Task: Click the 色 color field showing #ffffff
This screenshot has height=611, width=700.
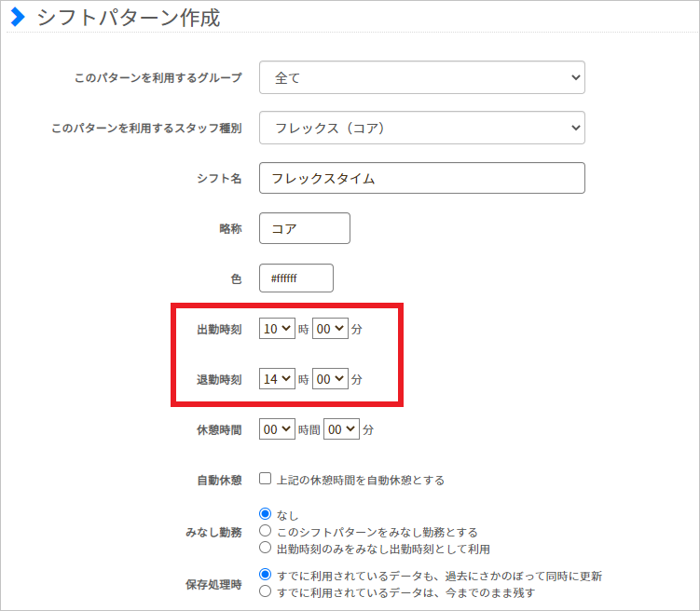Action: tap(295, 278)
